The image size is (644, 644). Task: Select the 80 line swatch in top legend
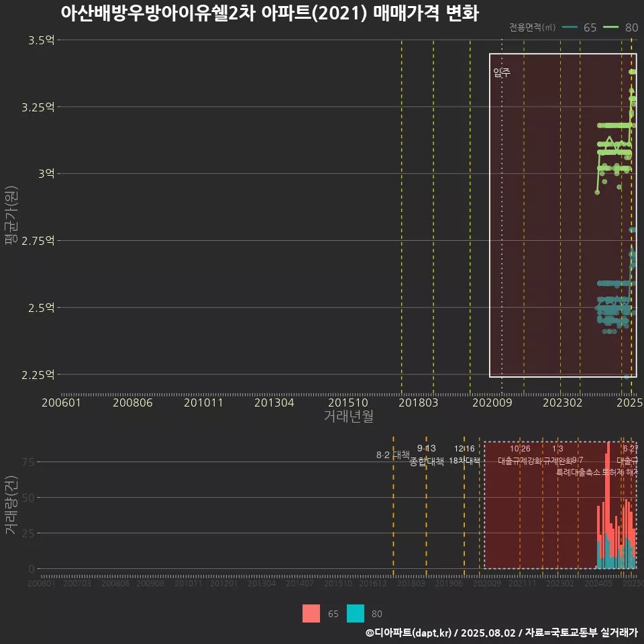[610, 28]
